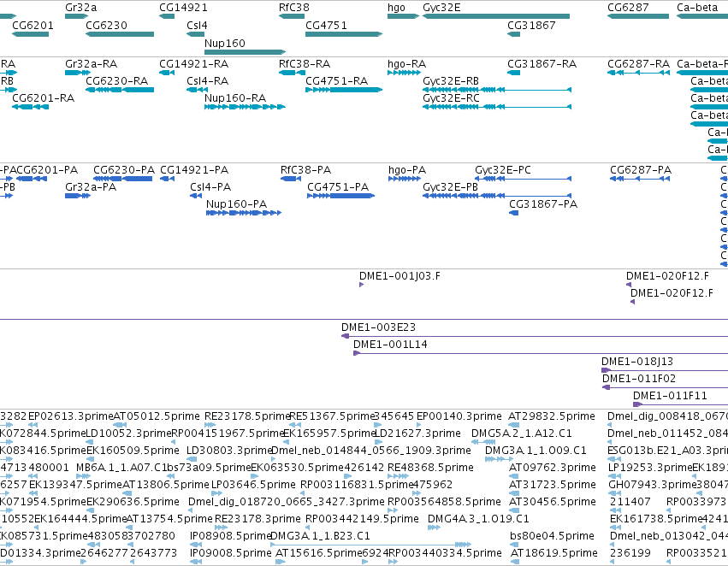Click transcript CG6201-RA label
The image size is (728, 566).
click(x=43, y=97)
